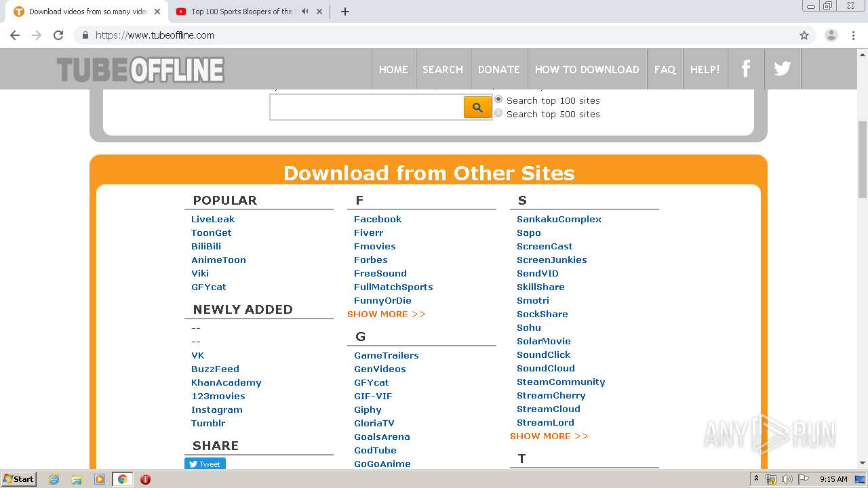Viewport: 868px width, 488px height.
Task: Bookmark this page with star icon
Action: [x=804, y=35]
